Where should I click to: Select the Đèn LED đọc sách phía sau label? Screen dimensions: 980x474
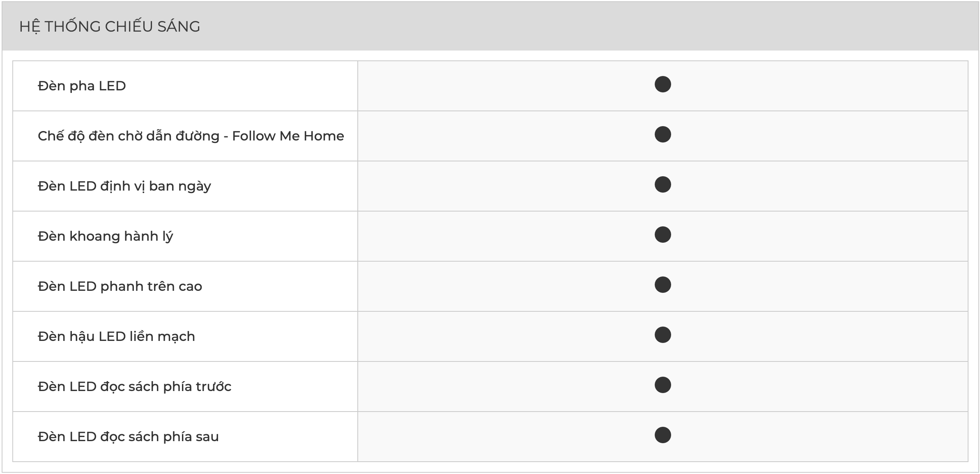pos(128,437)
